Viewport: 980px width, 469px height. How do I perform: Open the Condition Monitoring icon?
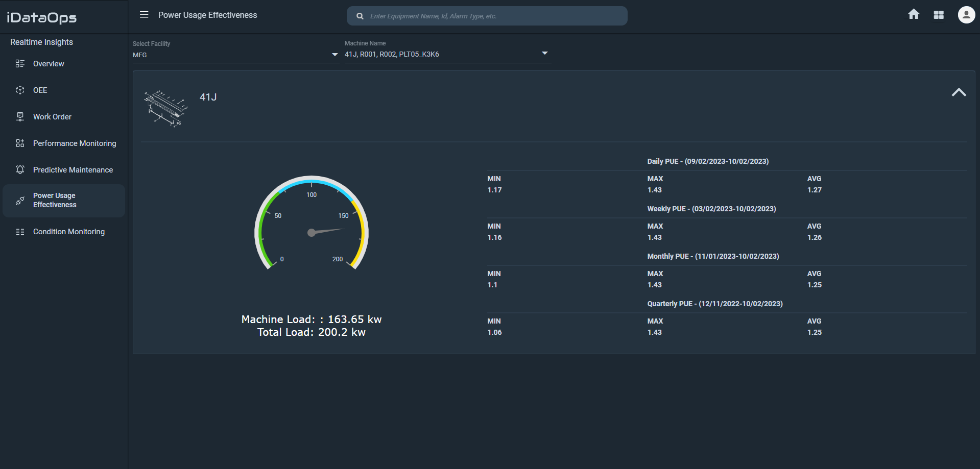pyautogui.click(x=20, y=231)
